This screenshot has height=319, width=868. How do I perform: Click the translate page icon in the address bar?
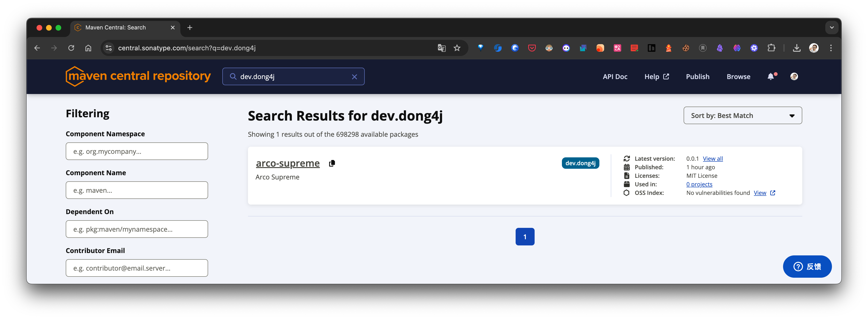pos(441,48)
